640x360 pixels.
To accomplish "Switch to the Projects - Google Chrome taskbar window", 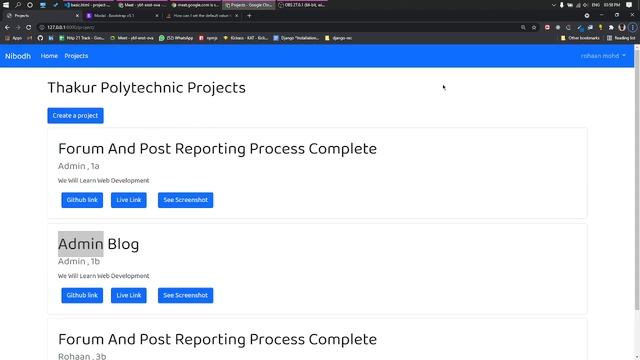I will (x=249, y=5).
